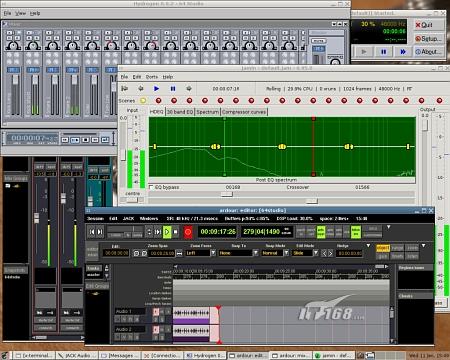The width and height of the screenshot is (450, 360).
Task: Toggle the yellow active scene button in Jamin
Action: (x=143, y=100)
